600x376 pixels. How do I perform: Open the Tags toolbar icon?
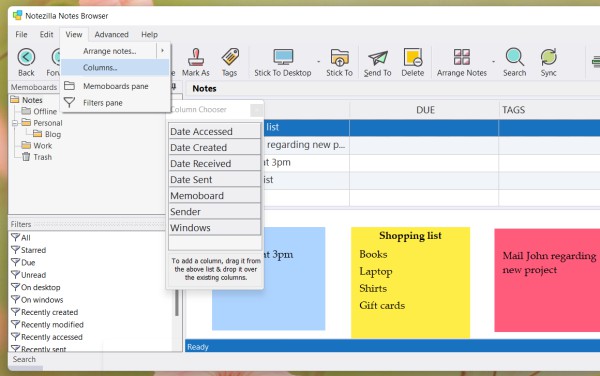(x=230, y=57)
